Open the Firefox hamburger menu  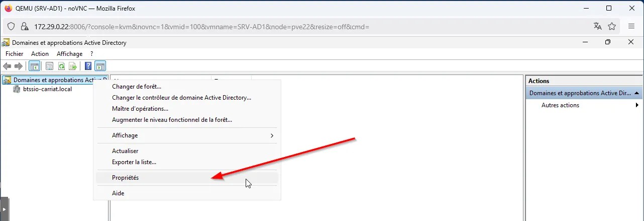[x=631, y=26]
